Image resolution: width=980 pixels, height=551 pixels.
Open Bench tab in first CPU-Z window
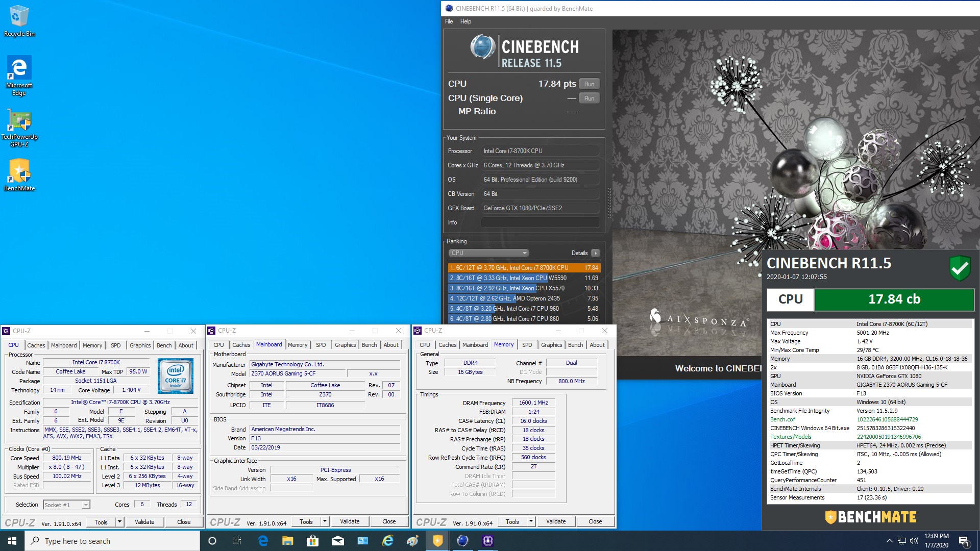[x=164, y=345]
